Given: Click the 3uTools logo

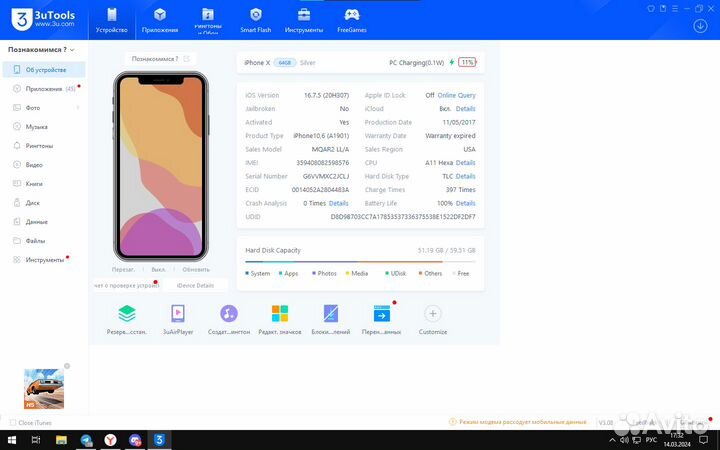Looking at the screenshot, I should click(x=43, y=19).
